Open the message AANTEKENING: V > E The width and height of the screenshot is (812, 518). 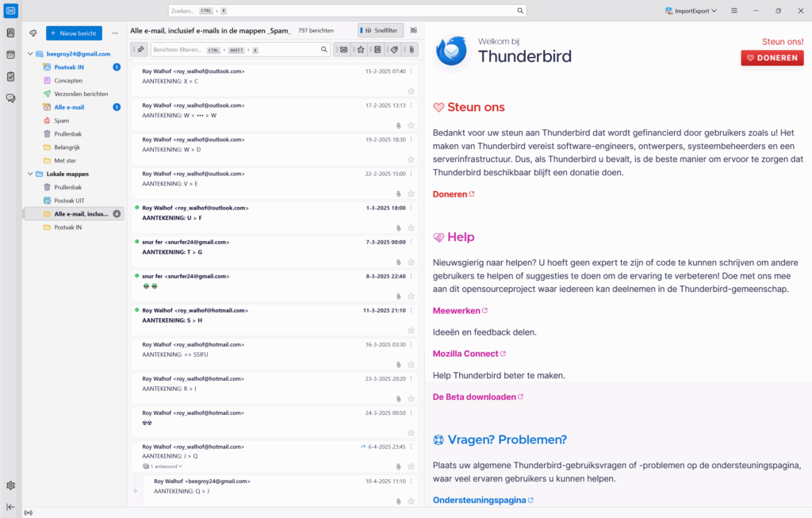(274, 183)
